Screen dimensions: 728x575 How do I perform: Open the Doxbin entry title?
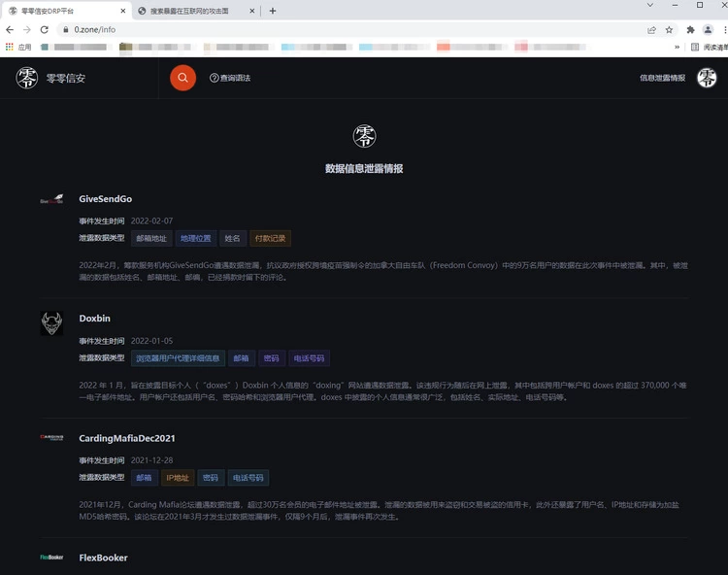tap(98, 319)
